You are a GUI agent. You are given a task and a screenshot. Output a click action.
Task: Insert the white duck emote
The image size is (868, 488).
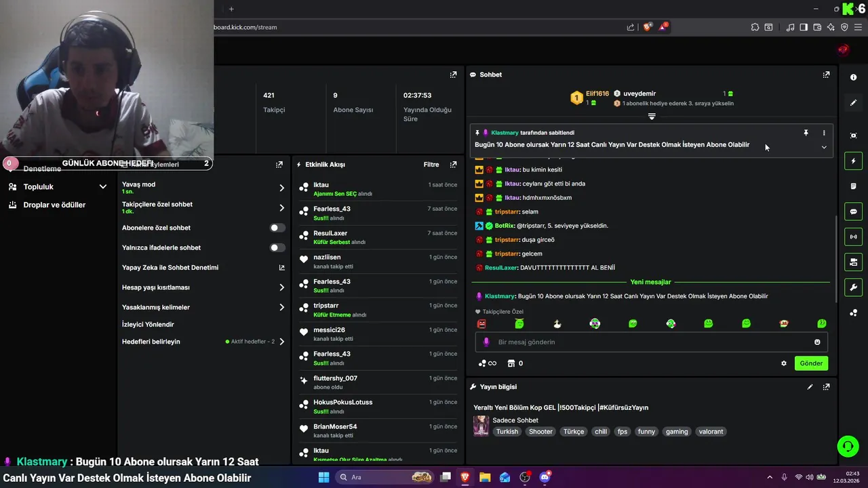click(x=557, y=324)
